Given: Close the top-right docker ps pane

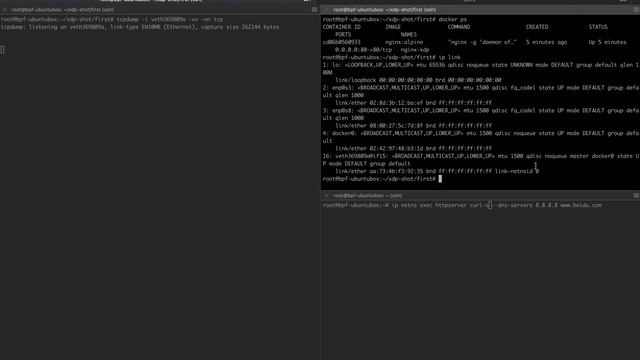Looking at the screenshot, I should (326, 10).
